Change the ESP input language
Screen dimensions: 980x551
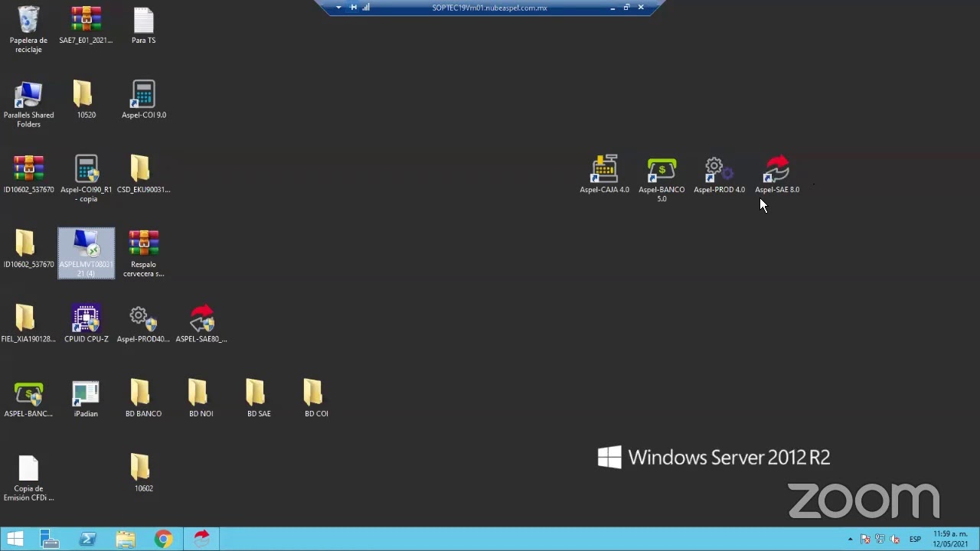click(915, 540)
